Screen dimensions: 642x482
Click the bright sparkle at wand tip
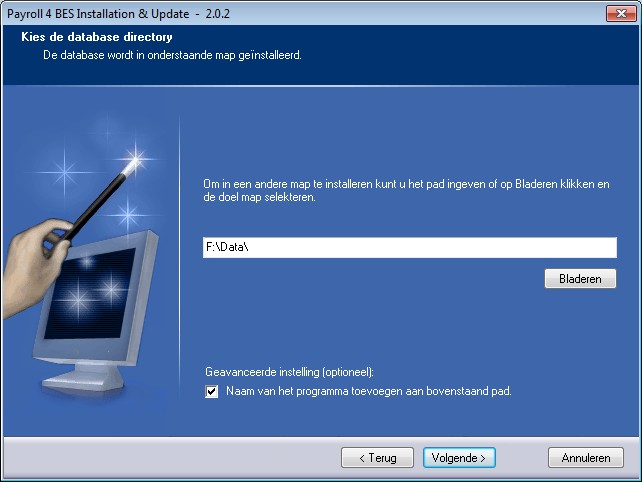coord(137,160)
